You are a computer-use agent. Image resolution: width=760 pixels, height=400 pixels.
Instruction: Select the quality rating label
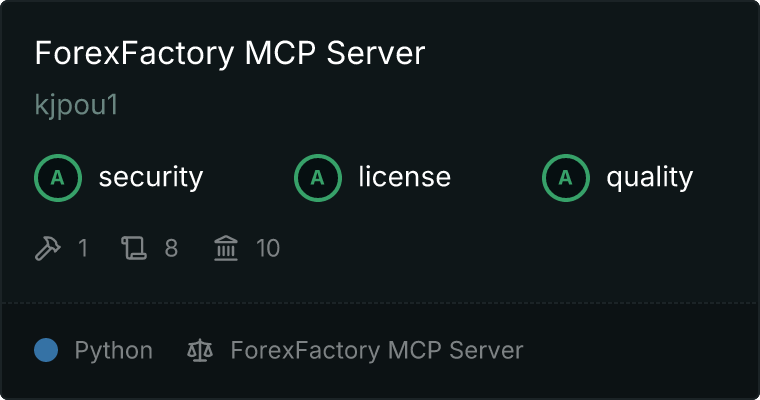650,177
